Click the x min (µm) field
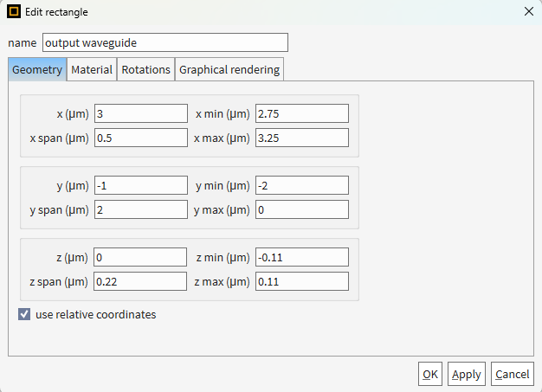This screenshot has width=542, height=392. click(x=302, y=113)
